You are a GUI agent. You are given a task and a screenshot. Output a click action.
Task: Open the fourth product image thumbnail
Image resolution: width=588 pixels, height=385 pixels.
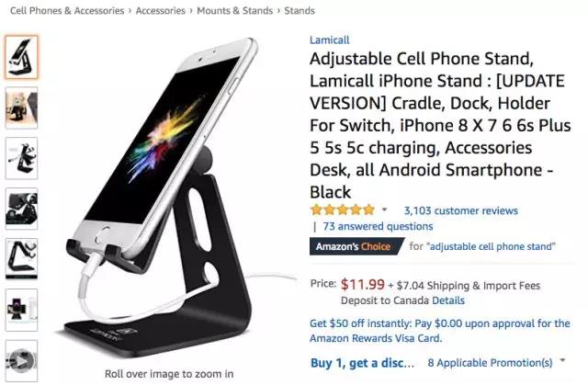pyautogui.click(x=21, y=209)
